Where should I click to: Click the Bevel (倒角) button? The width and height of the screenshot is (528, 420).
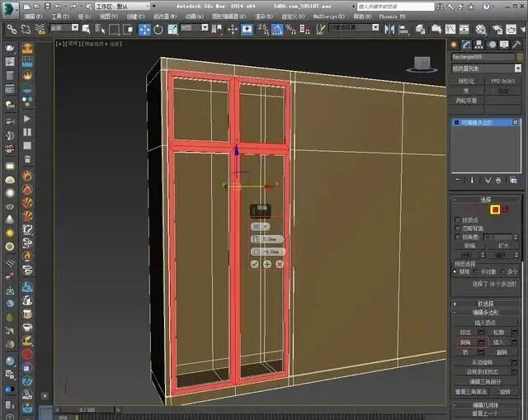pos(465,342)
